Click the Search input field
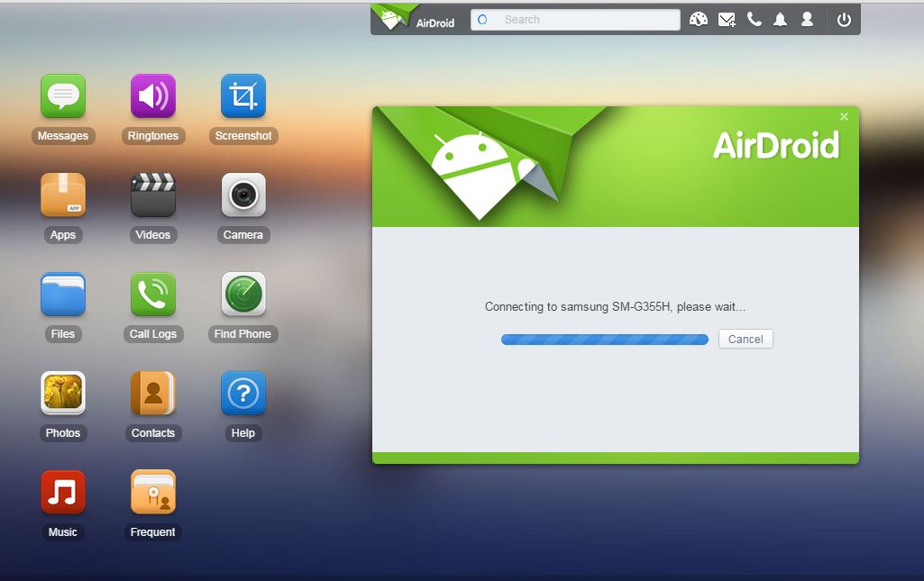Screen dimensions: 924x581 click(x=575, y=20)
